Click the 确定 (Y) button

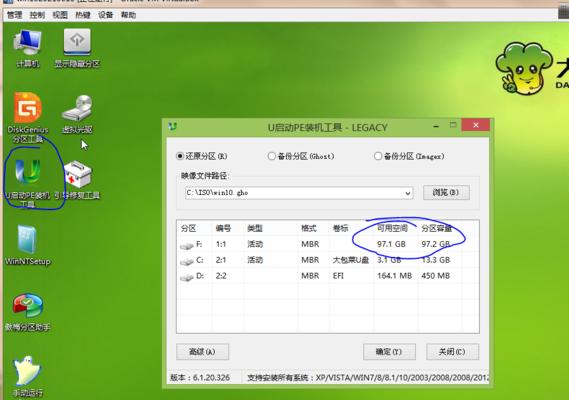pos(389,352)
